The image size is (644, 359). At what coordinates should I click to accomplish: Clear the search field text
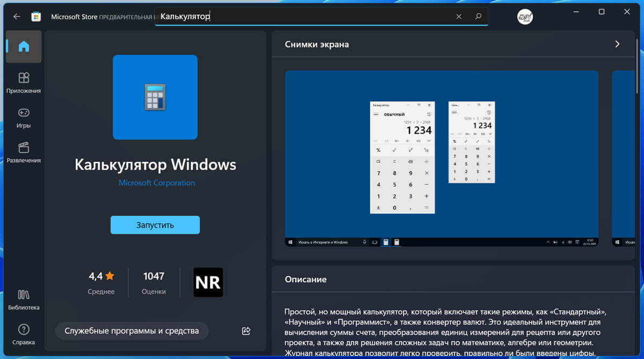pyautogui.click(x=459, y=17)
